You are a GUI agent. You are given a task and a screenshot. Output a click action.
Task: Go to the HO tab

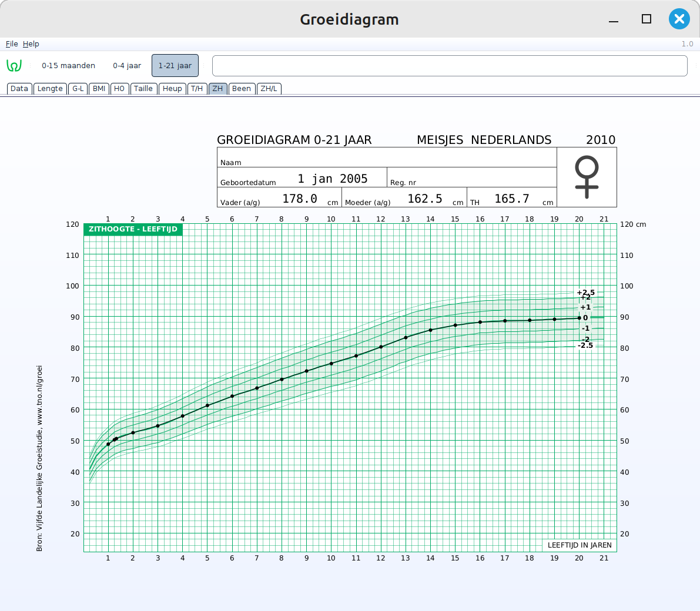click(119, 89)
